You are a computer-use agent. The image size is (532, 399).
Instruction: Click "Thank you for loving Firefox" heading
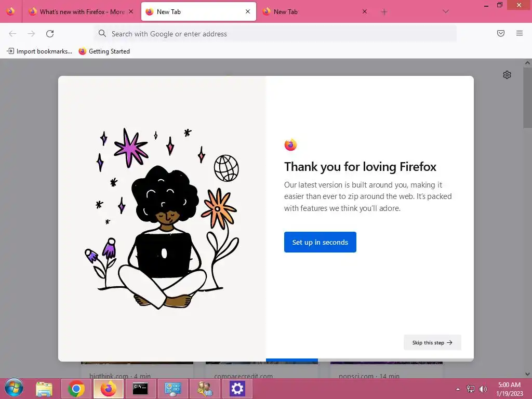click(360, 167)
